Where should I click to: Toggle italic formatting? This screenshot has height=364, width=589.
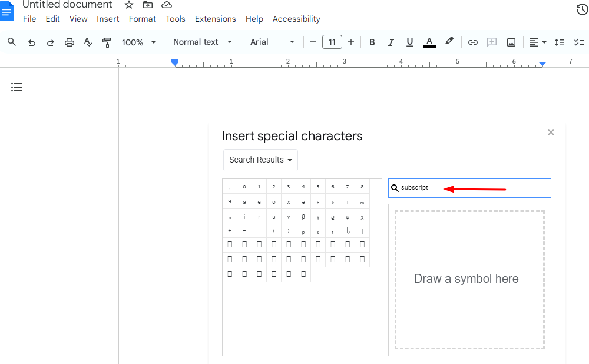point(391,42)
